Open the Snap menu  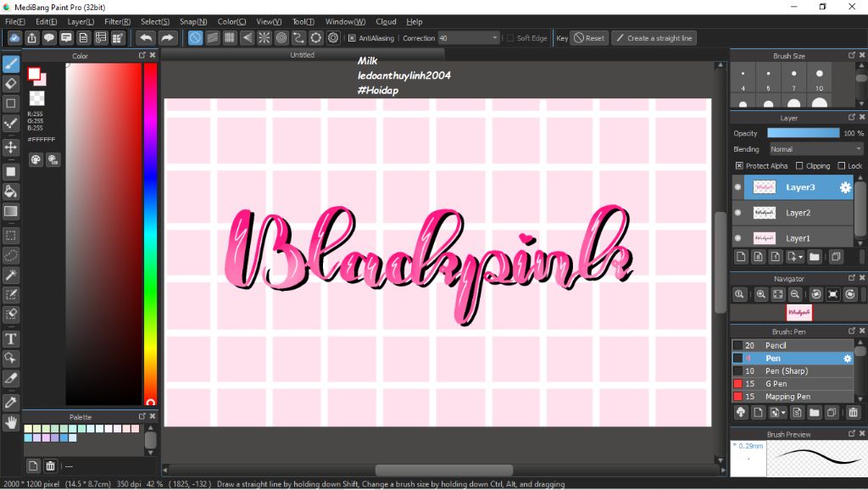click(193, 21)
